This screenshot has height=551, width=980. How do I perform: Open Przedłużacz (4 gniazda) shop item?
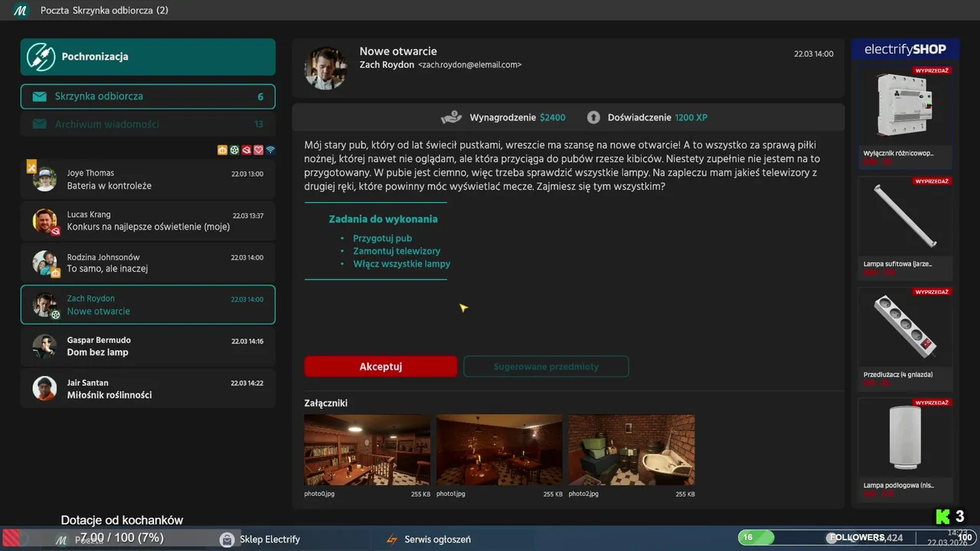(905, 338)
